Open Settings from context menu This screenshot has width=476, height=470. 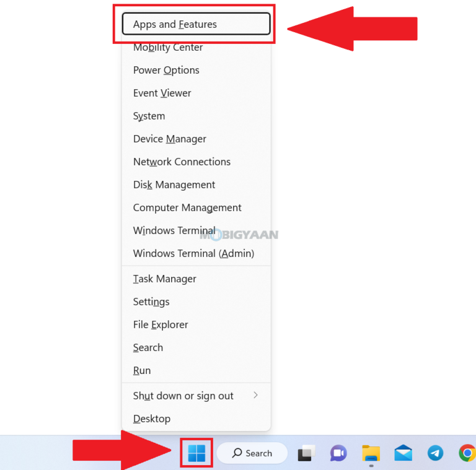(196, 302)
